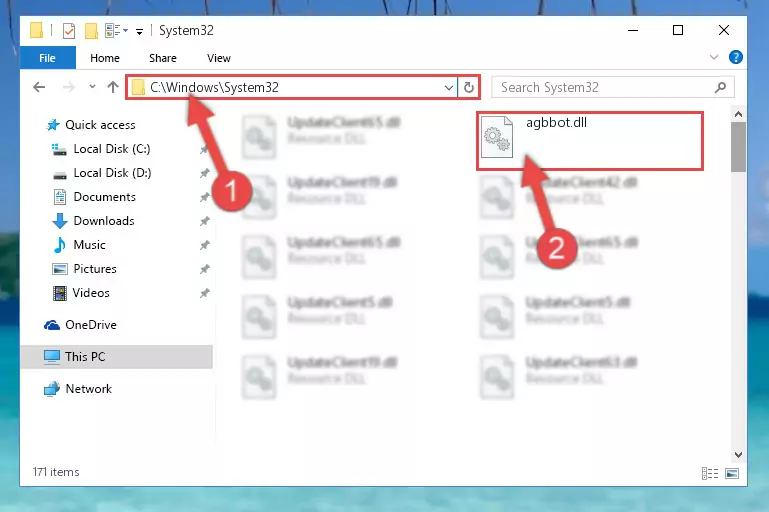This screenshot has width=769, height=512.
Task: Click the pin icon beside Music
Action: pyautogui.click(x=205, y=245)
